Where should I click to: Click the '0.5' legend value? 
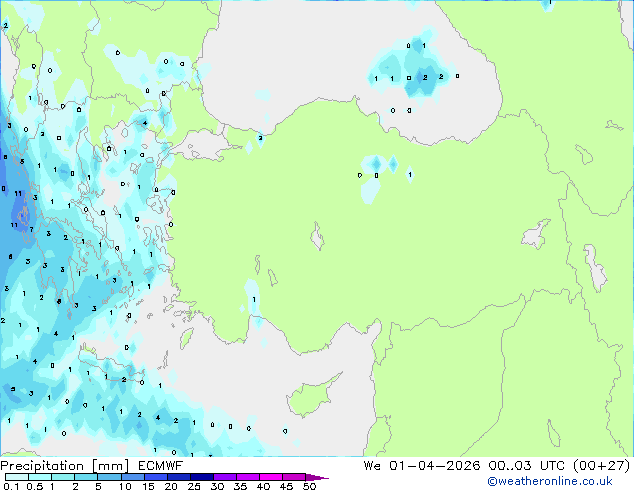(x=34, y=486)
